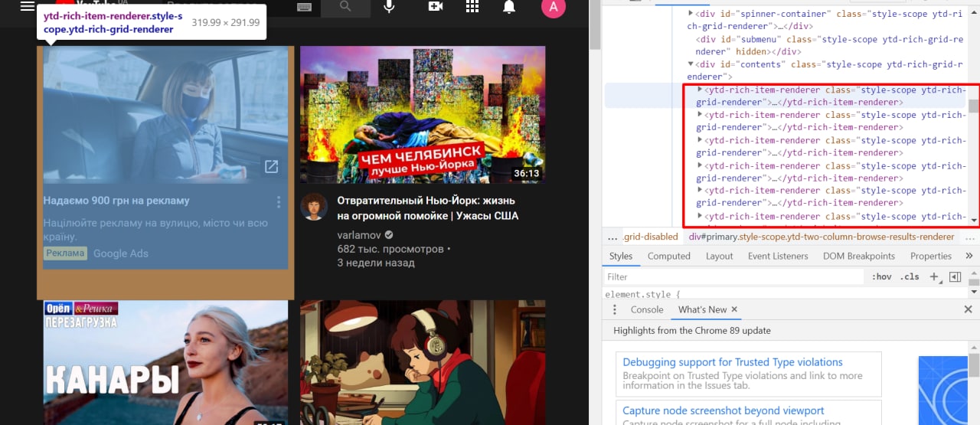This screenshot has height=425, width=980.
Task: Open the on-screen keyboard icon in search
Action: pos(304,6)
